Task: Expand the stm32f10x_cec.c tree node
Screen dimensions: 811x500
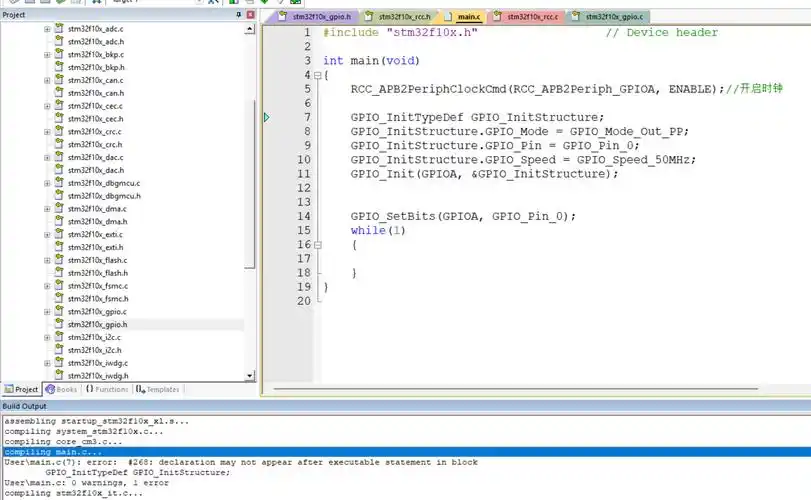Action: [47, 106]
